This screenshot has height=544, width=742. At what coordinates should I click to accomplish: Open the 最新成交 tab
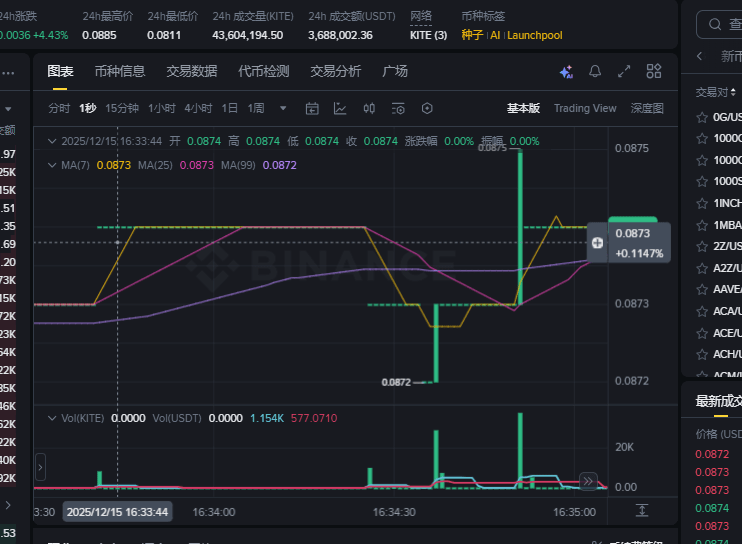pos(718,402)
